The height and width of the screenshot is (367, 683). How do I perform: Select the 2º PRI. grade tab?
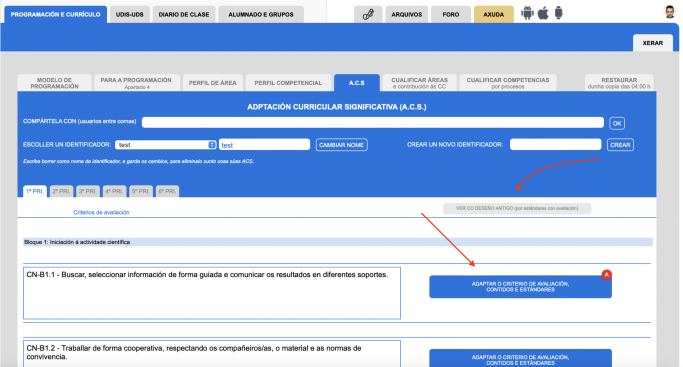61,191
